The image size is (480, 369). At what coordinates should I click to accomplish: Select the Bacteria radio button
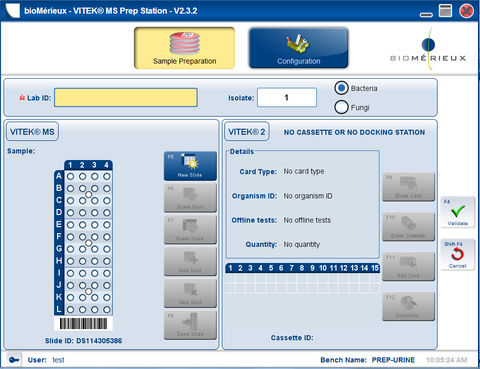(341, 88)
